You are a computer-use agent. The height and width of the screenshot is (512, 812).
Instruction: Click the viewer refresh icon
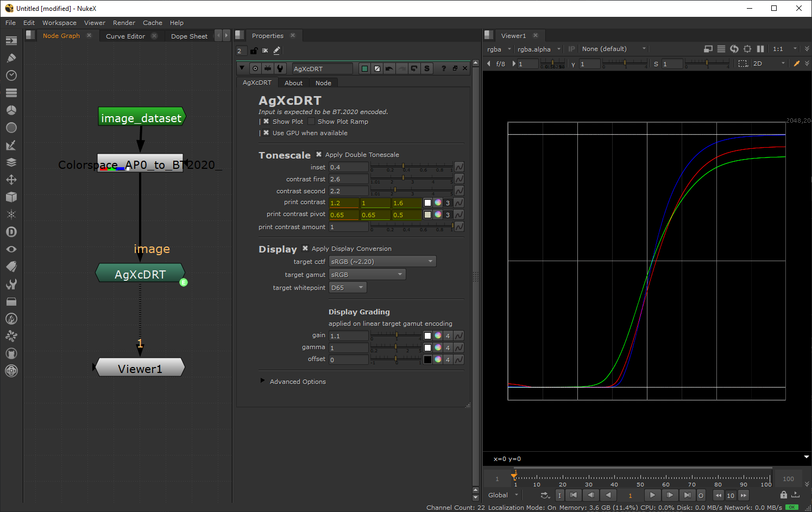pyautogui.click(x=734, y=49)
